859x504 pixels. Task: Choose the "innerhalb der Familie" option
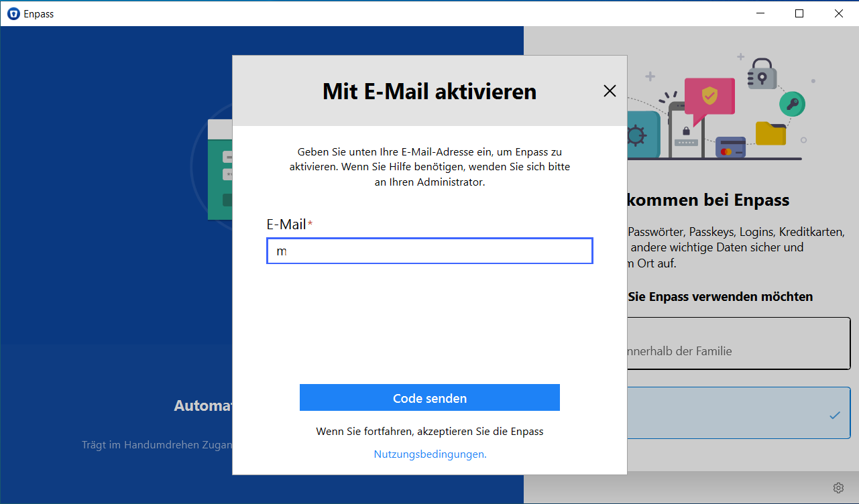pos(738,343)
